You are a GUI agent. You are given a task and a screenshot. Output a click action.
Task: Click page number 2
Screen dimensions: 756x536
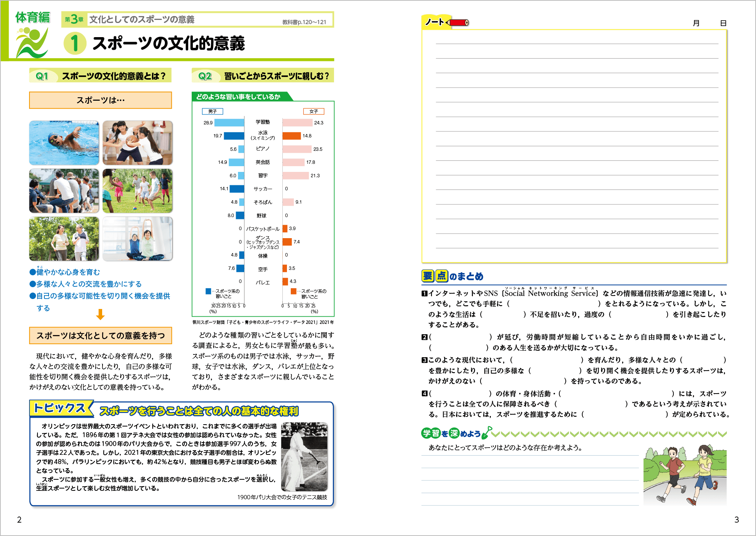pos(19,520)
